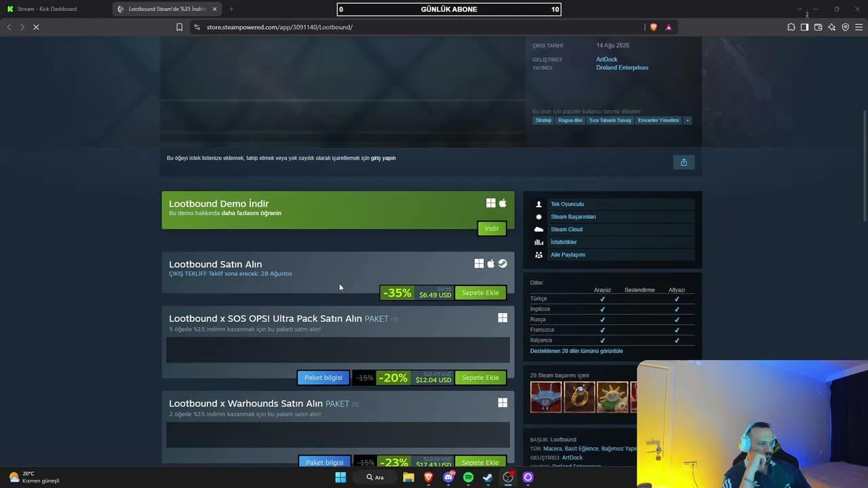
Task: Open Spotify from the taskbar
Action: tap(468, 477)
